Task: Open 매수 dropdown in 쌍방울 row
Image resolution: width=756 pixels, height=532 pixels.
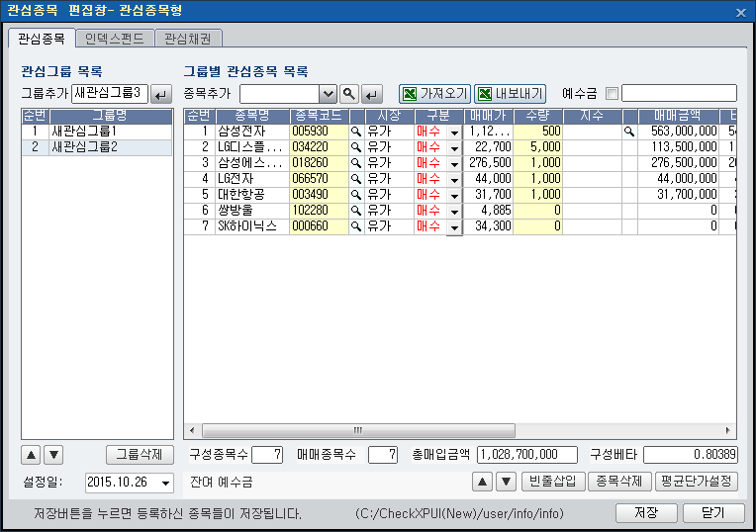Action: click(454, 212)
